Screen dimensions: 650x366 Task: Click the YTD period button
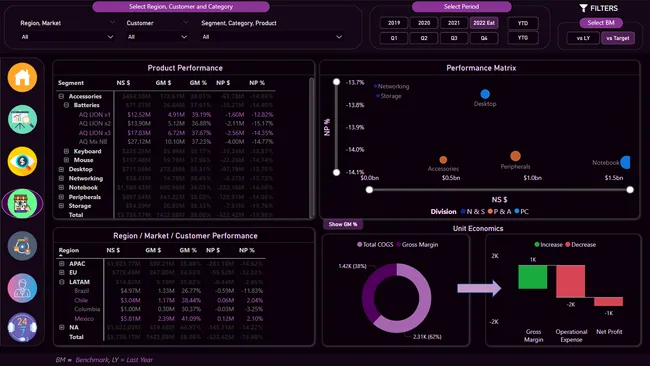[x=523, y=23]
